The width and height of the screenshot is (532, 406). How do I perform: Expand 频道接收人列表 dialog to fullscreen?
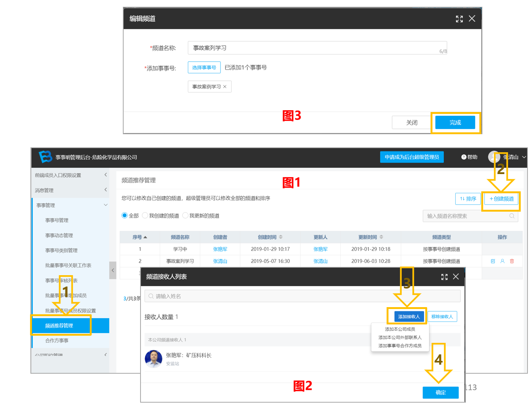pos(444,277)
